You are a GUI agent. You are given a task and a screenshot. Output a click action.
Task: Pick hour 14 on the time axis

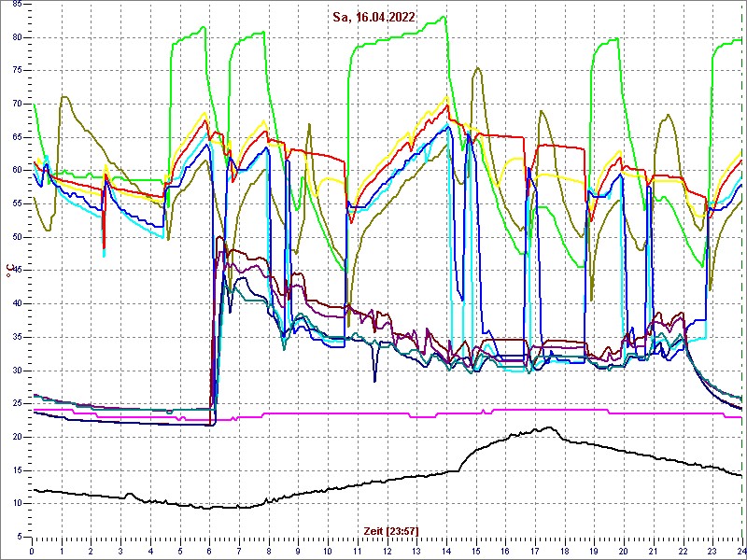[446, 552]
